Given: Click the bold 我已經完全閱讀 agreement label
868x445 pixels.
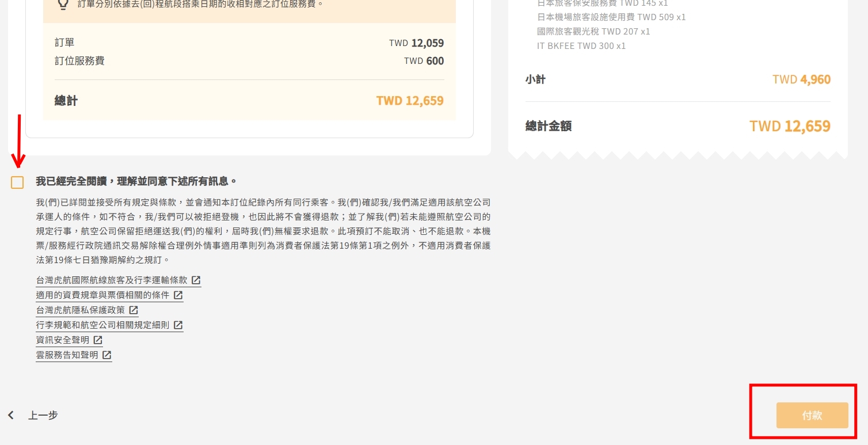Looking at the screenshot, I should coord(136,181).
